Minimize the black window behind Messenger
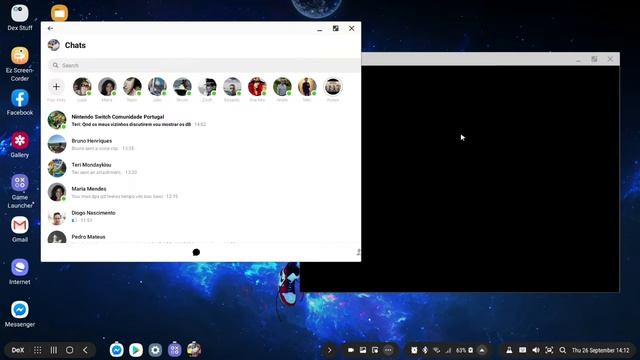This screenshot has height=360, width=640. coord(578,60)
